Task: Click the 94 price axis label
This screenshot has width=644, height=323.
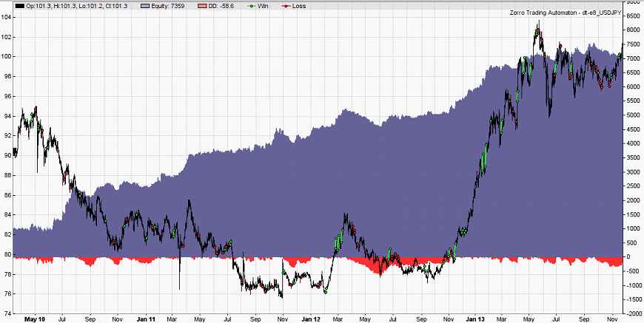Action: tap(7, 116)
